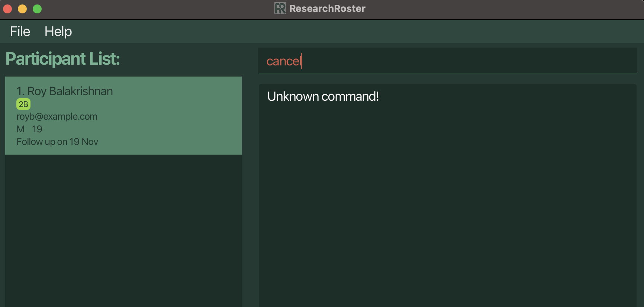
Task: Close the ResearchRoster window
Action: 7,9
